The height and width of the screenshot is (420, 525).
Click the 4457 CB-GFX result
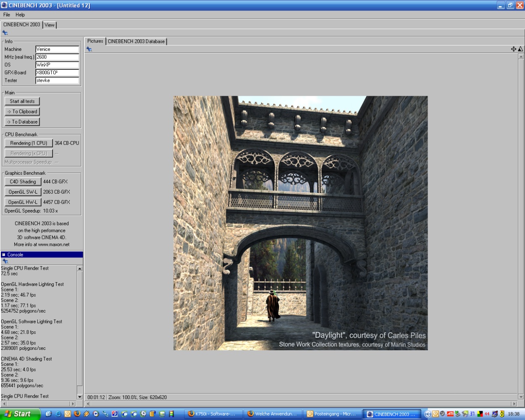point(57,202)
